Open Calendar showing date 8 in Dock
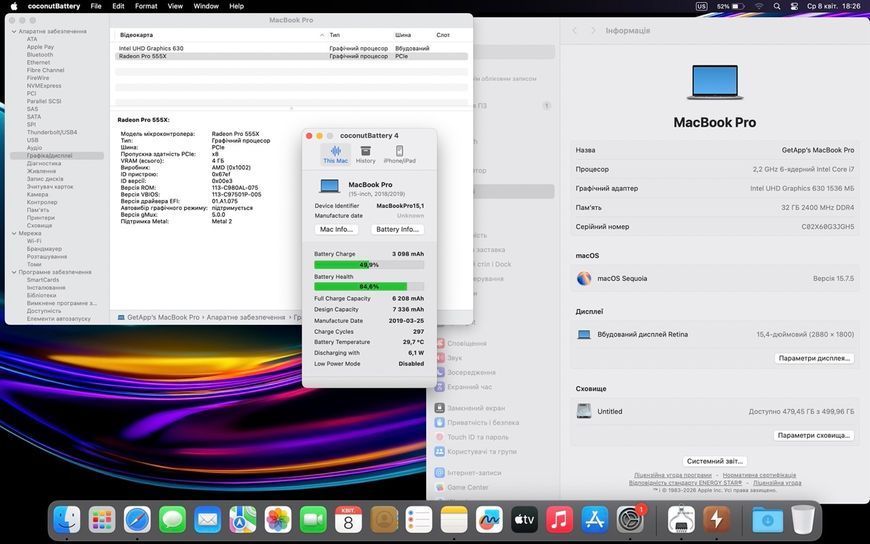Viewport: 870px width, 544px height. pyautogui.click(x=348, y=520)
